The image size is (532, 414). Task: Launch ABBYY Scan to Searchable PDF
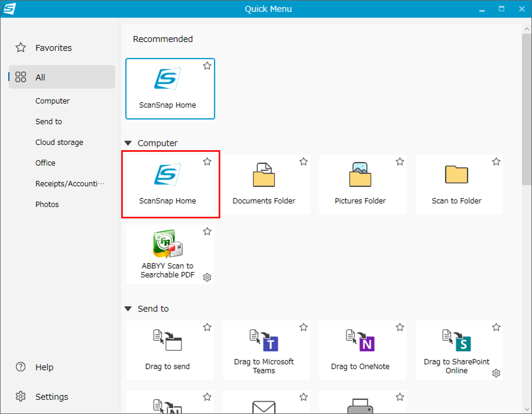pyautogui.click(x=170, y=254)
